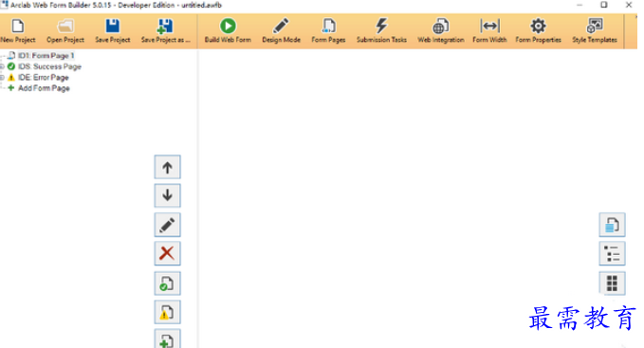The image size is (644, 348).
Task: Open Web Integration settings
Action: pos(441,31)
